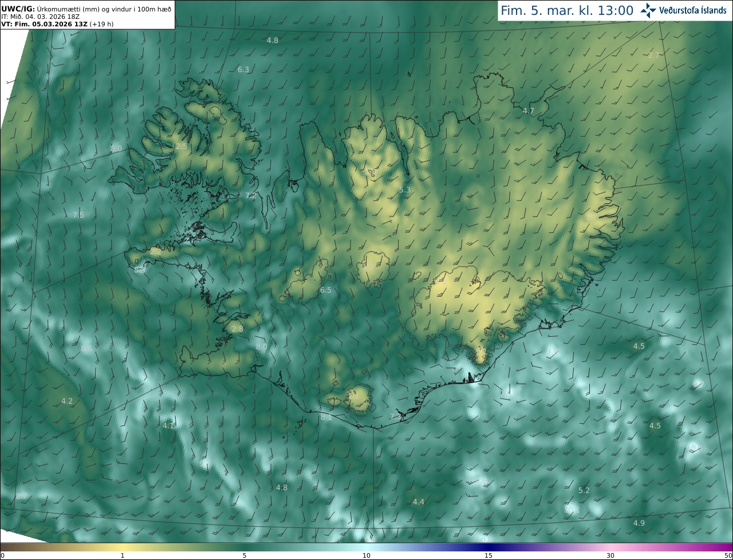The image size is (733, 560).
Task: Click the 6.3 value on the map
Action: [243, 69]
